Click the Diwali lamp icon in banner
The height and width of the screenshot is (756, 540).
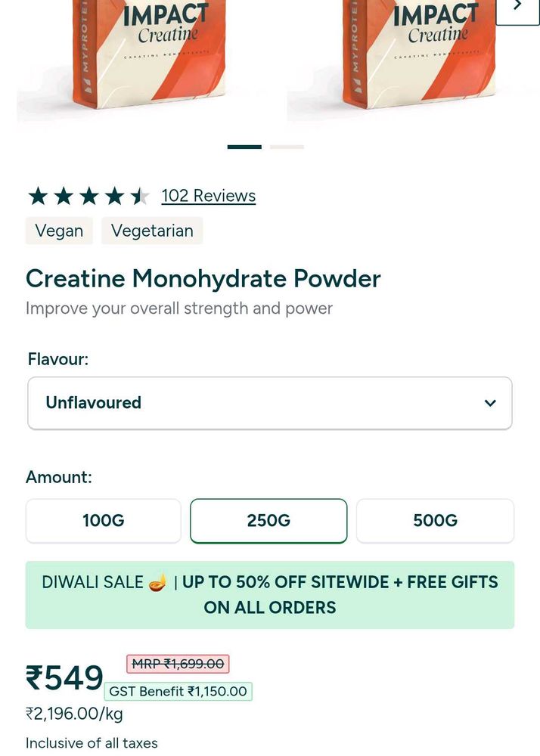tap(158, 583)
